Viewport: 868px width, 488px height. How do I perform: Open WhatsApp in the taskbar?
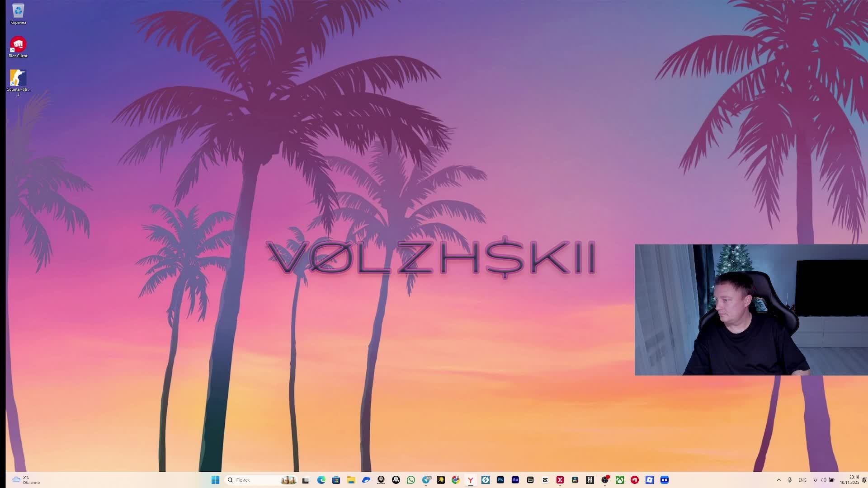point(410,480)
